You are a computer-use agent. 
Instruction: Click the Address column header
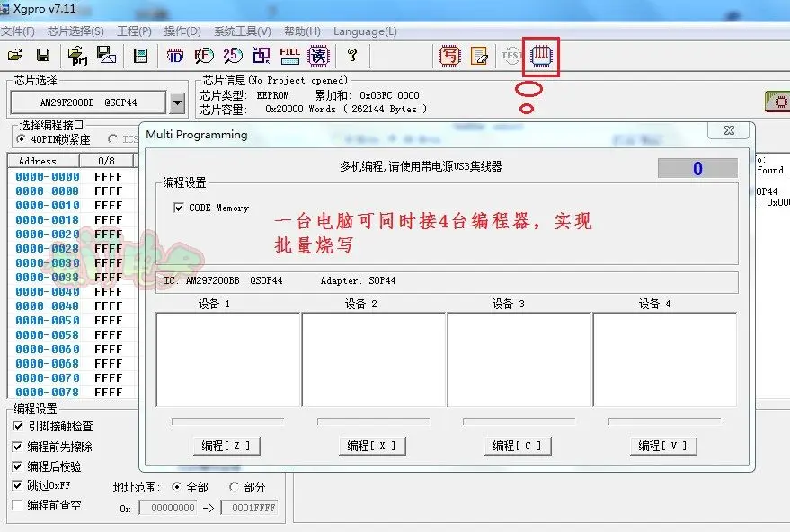click(x=44, y=161)
